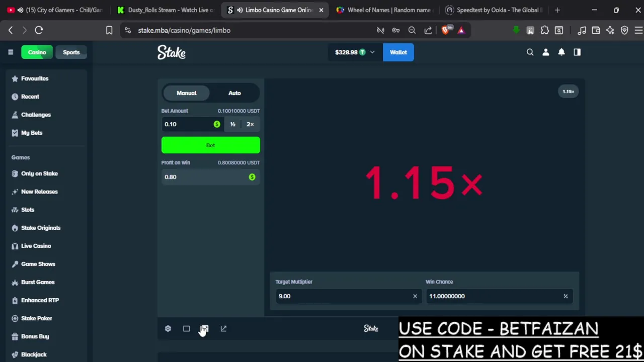Open the Brave Leo AI sparkle icon
Screen dimensions: 644x362
[610, 30]
